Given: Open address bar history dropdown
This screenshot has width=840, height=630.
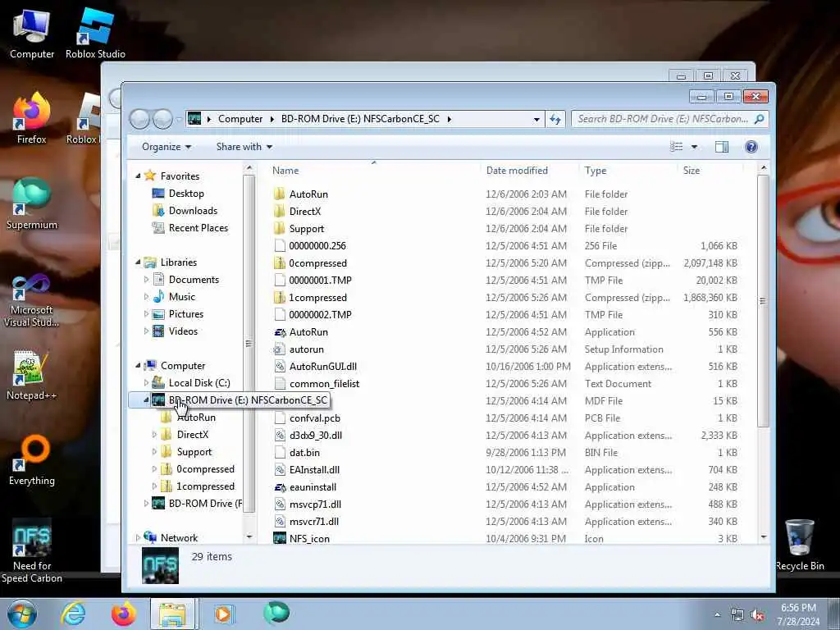Looking at the screenshot, I should (x=536, y=120).
